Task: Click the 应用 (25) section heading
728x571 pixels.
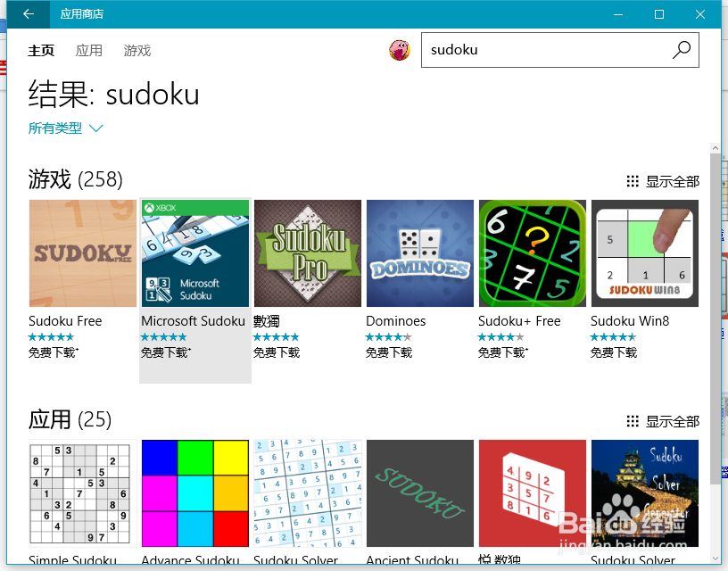Action: coord(70,419)
